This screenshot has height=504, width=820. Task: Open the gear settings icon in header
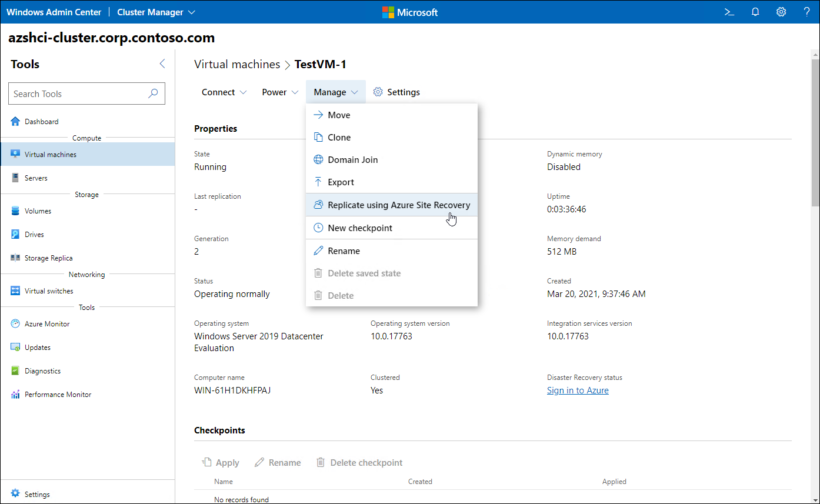pos(781,12)
